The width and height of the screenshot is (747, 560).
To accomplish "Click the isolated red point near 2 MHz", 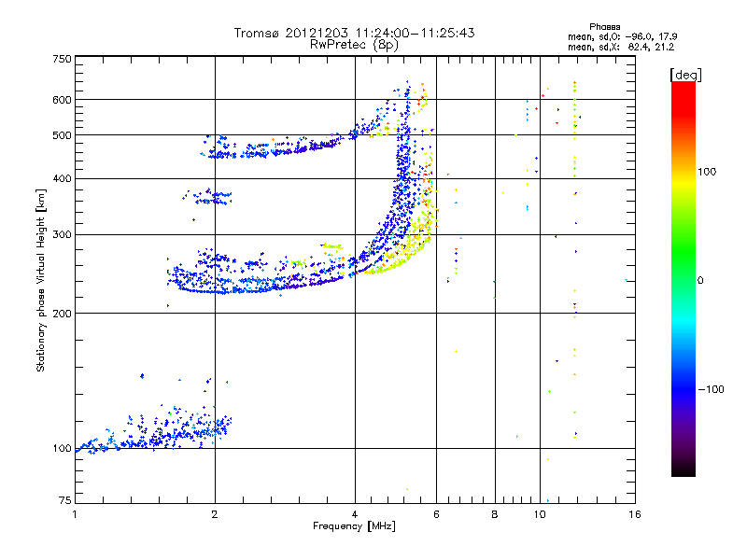I will (227, 382).
